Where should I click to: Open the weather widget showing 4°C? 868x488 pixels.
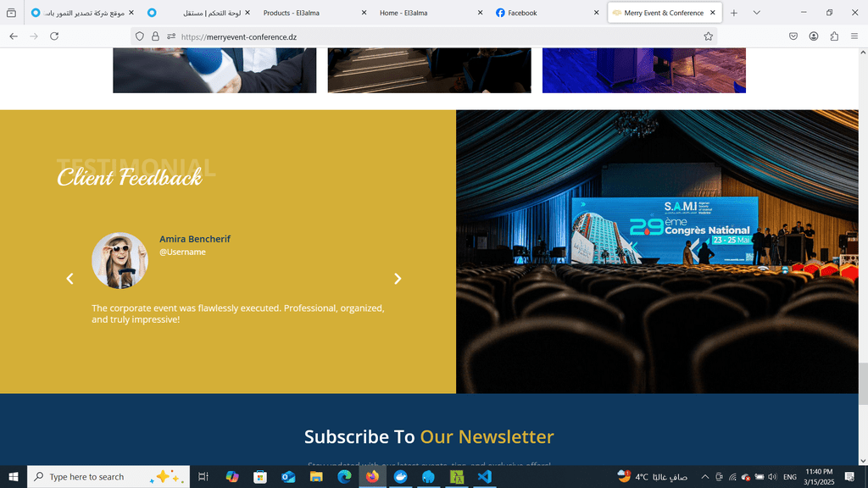point(652,476)
